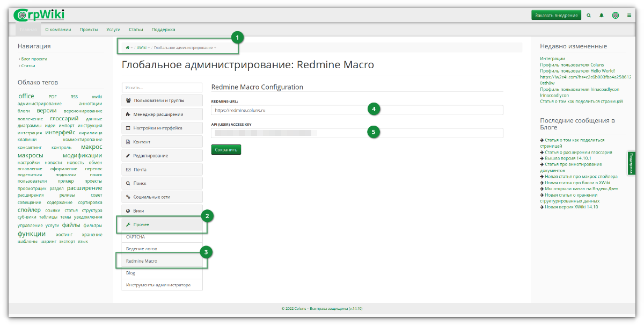Open Инструменты администратора entry
Image resolution: width=644 pixels, height=326 pixels.
[x=162, y=285]
